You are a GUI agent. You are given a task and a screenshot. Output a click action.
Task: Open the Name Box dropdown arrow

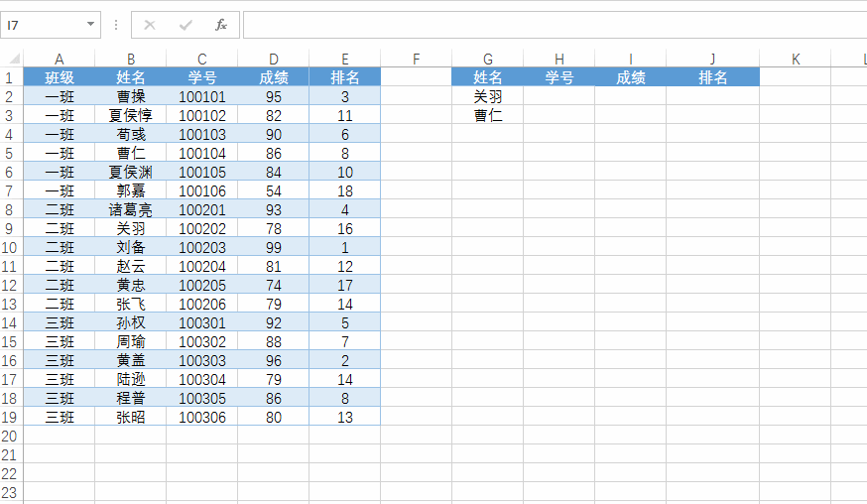pyautogui.click(x=90, y=25)
